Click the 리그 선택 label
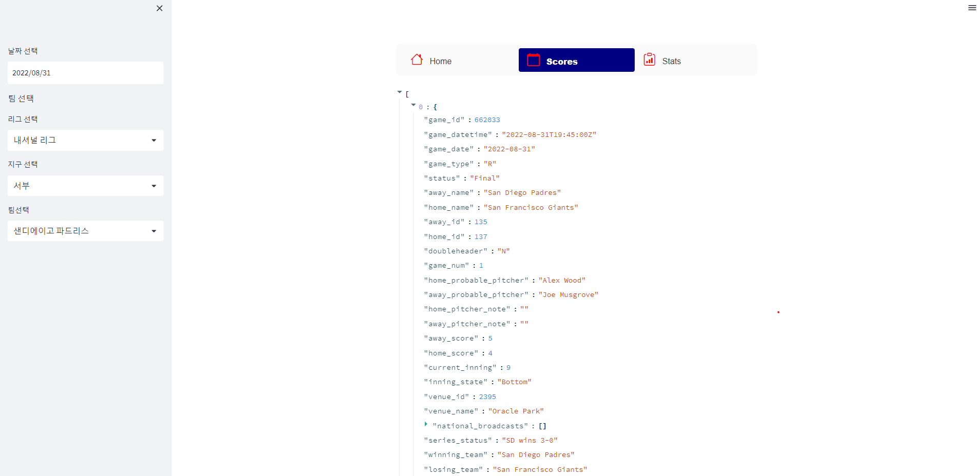 point(23,119)
